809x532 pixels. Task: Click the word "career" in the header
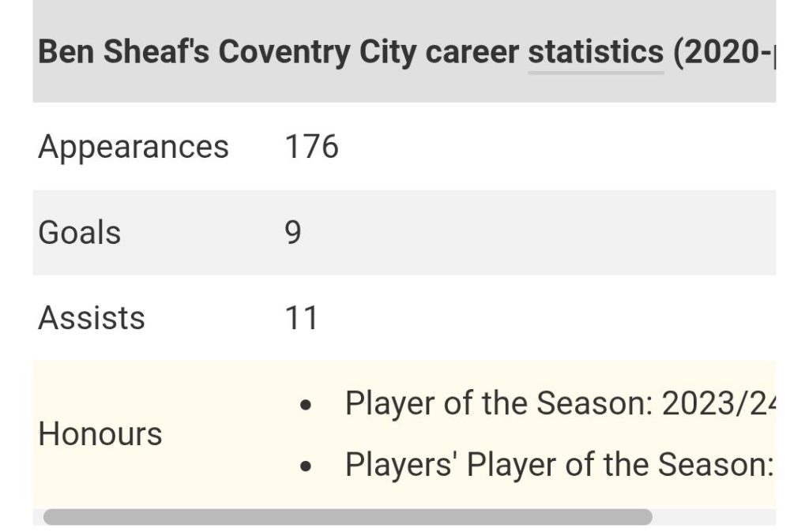coord(472,53)
